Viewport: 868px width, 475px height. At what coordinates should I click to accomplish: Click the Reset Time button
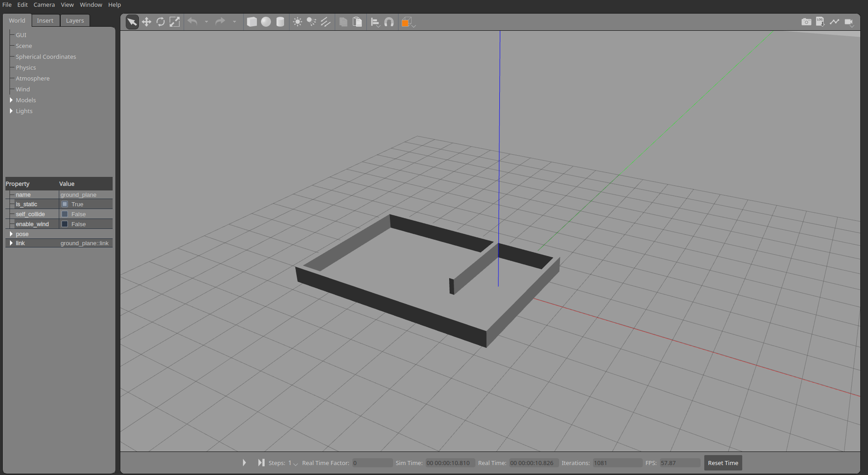tap(723, 463)
